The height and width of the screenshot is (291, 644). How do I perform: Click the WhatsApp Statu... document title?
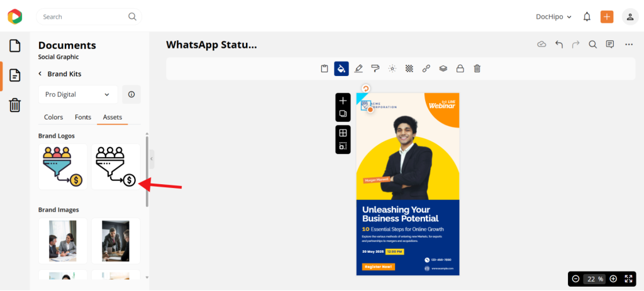pos(211,45)
